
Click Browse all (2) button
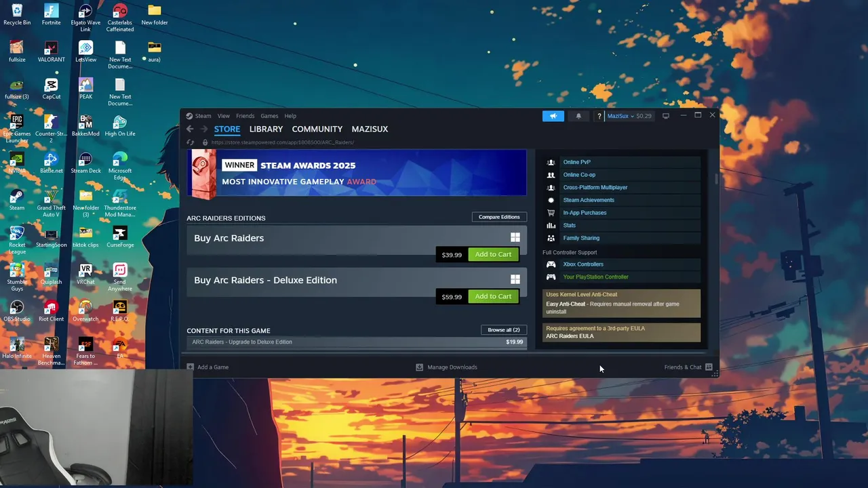coord(504,330)
